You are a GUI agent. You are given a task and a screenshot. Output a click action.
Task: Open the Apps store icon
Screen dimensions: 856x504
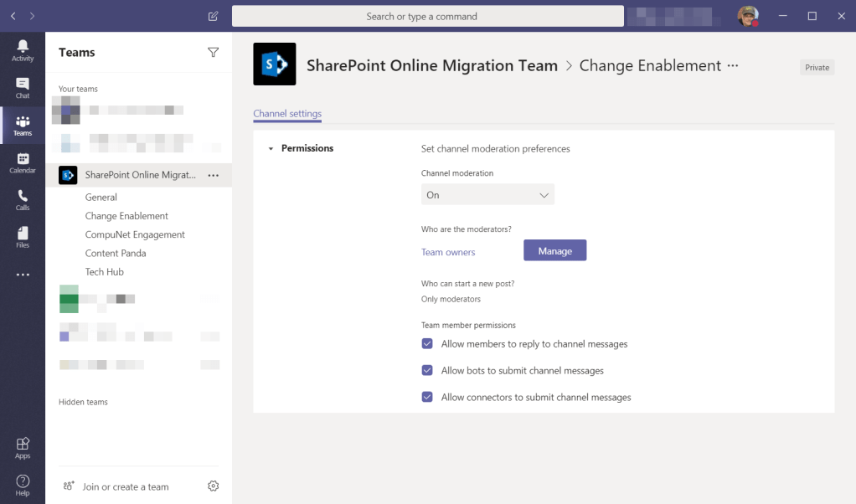click(23, 448)
